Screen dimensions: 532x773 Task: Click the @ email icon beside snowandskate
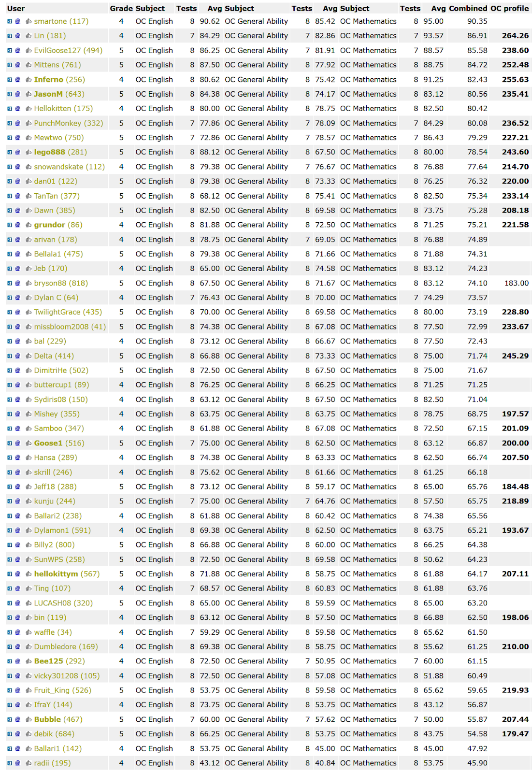(17, 167)
